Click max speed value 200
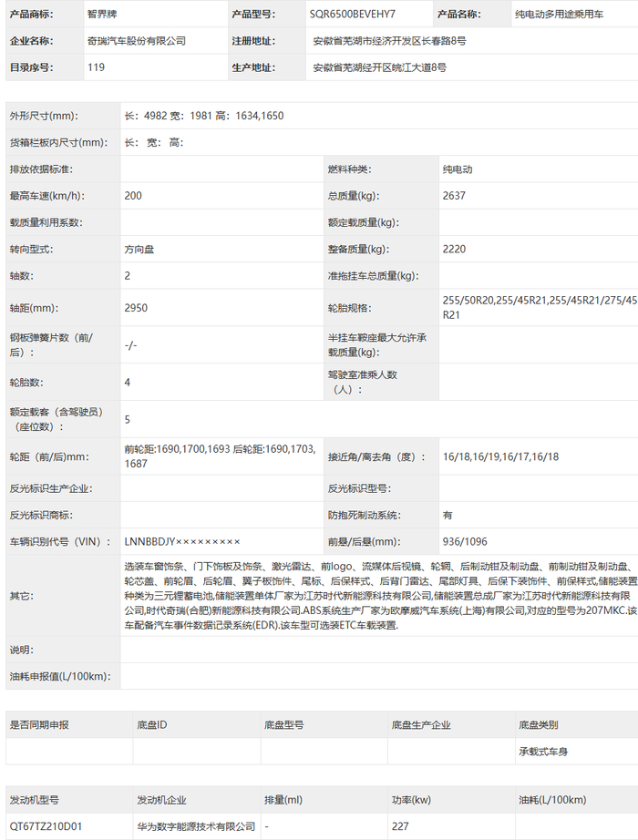638x840 pixels. coord(133,196)
